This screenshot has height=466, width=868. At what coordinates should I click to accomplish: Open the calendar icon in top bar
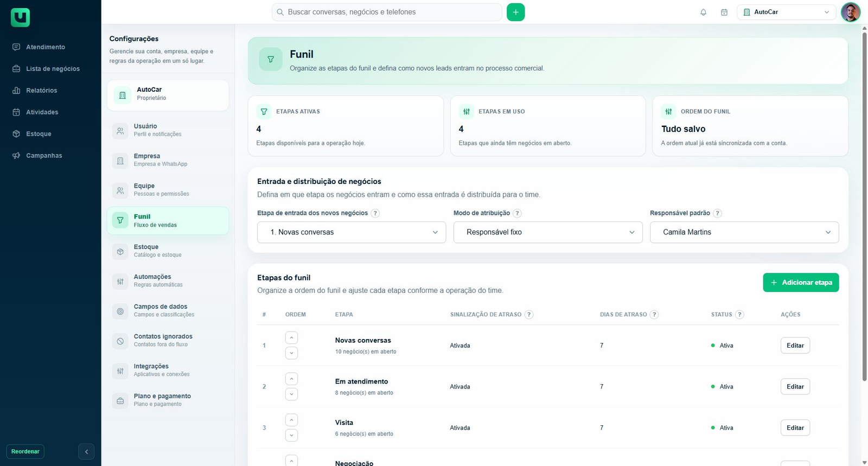point(724,12)
